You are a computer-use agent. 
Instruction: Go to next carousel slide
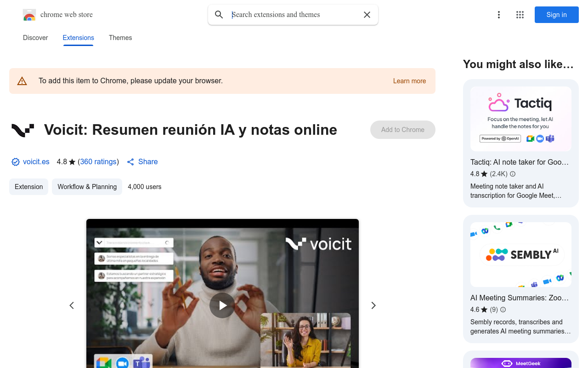373,305
